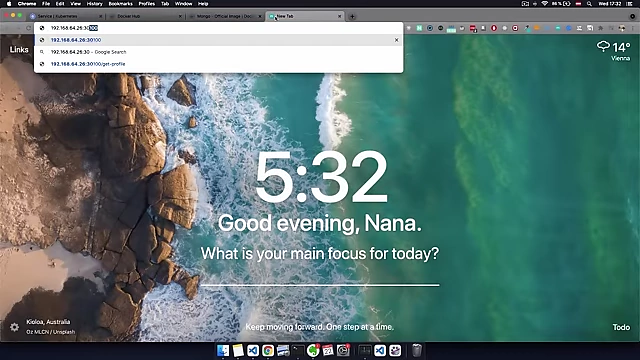Screen dimensions: 640x360
Task: Open a new tab with plus button
Action: tap(352, 16)
